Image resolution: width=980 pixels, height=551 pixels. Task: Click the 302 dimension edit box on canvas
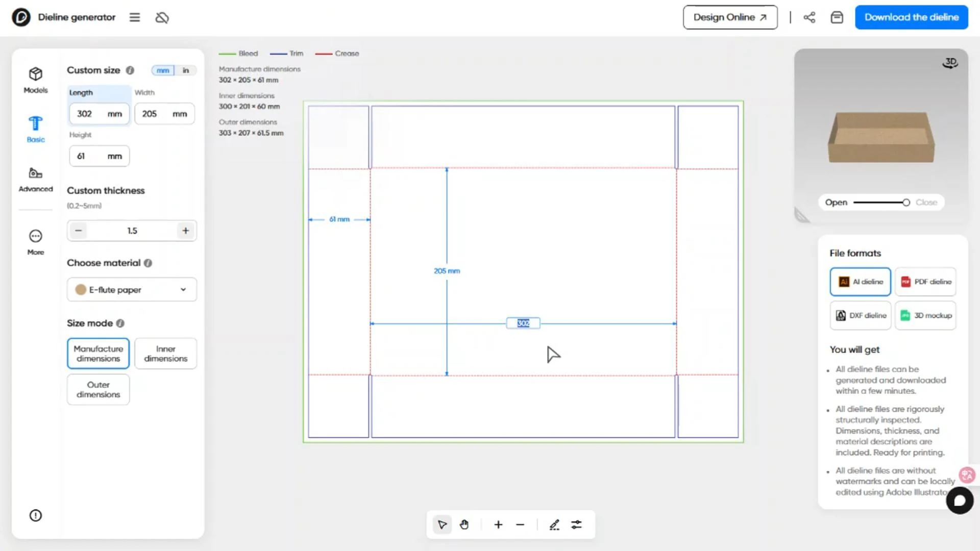pyautogui.click(x=523, y=323)
